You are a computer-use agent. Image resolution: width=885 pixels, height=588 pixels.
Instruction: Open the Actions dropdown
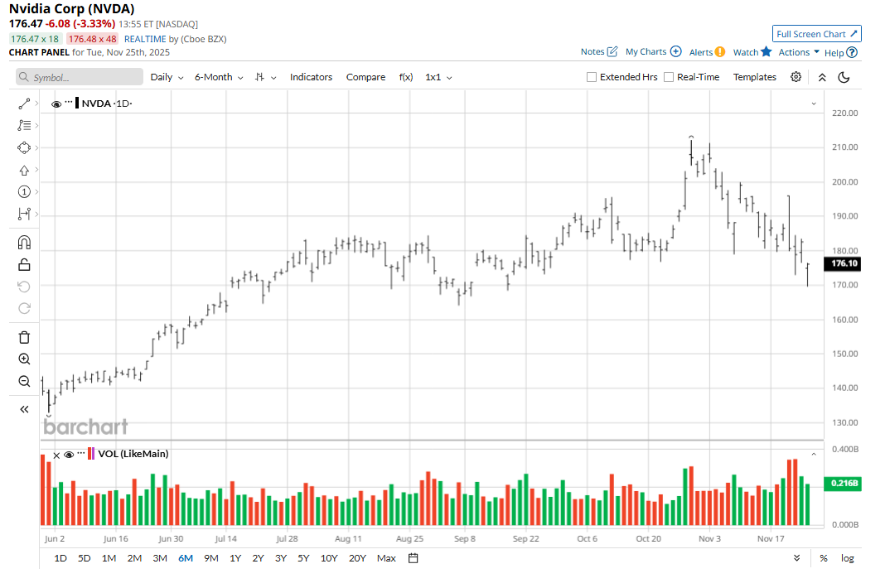[x=799, y=52]
